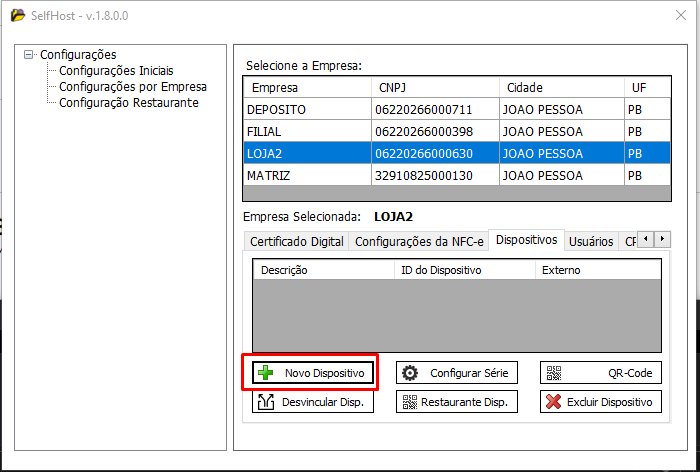Viewport: 700px width, 472px height.
Task: Click the Desvincular Disp. unlink icon
Action: point(265,402)
